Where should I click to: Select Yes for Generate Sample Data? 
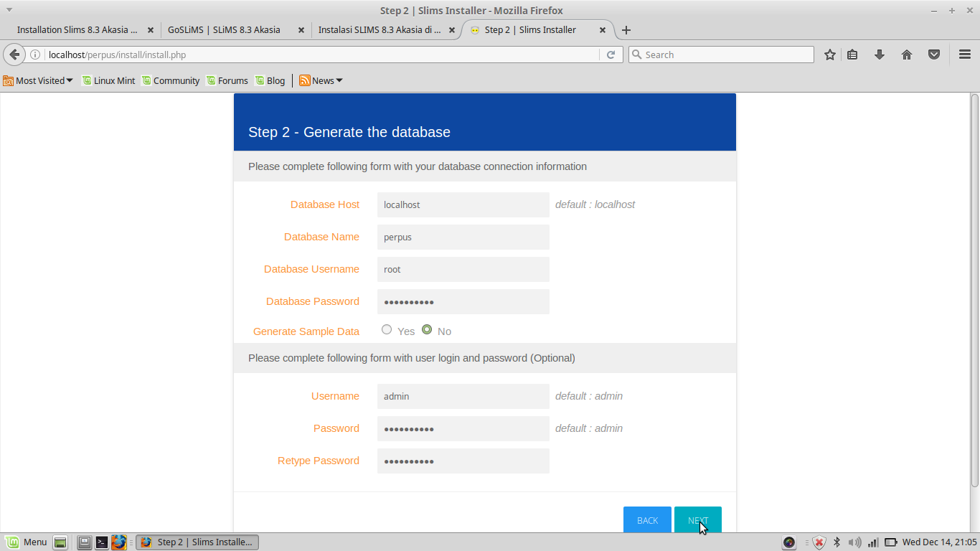[387, 329]
